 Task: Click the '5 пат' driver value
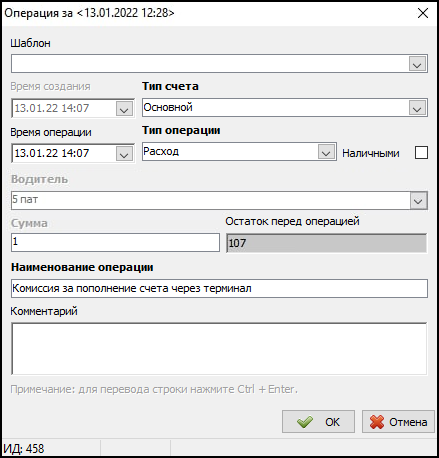(x=25, y=199)
